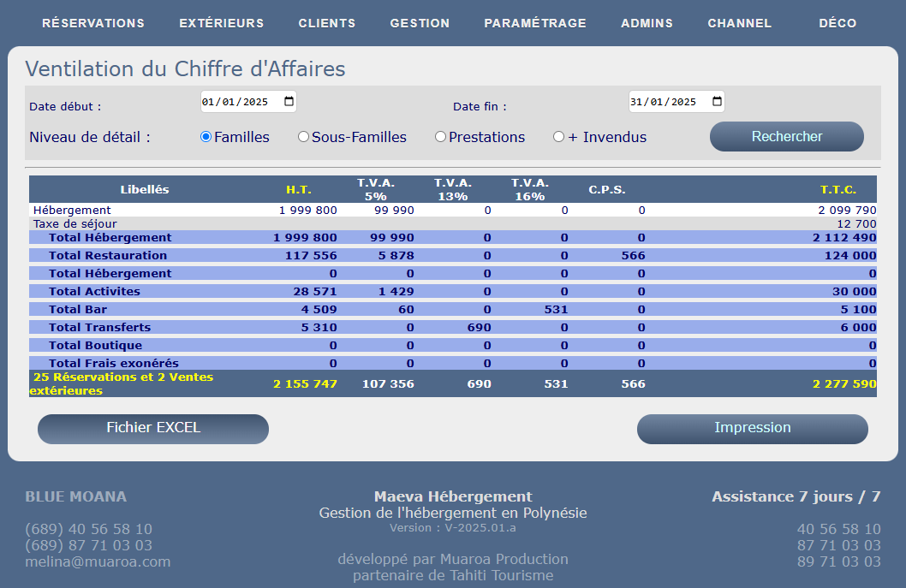Click the Impression button
The height and width of the screenshot is (588, 906).
coord(752,428)
